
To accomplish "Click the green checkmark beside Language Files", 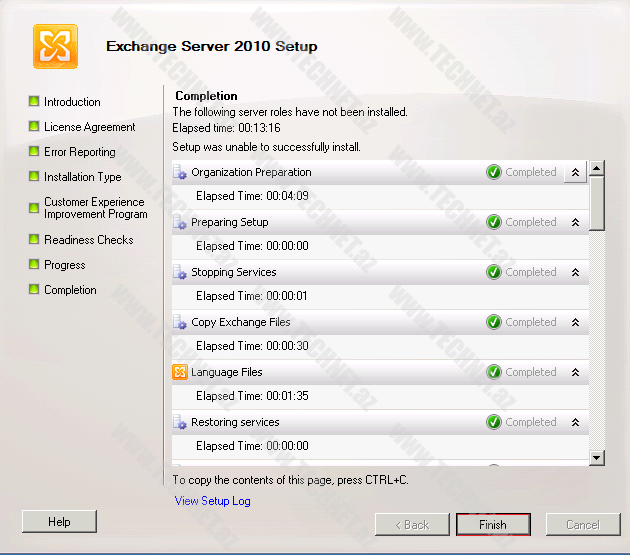I will coord(494,372).
